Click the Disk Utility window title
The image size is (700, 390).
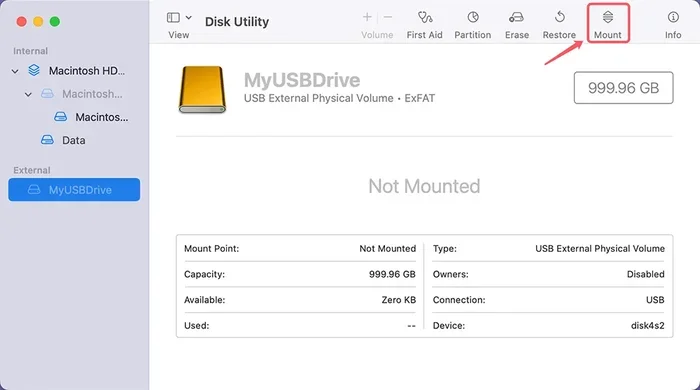(x=237, y=21)
